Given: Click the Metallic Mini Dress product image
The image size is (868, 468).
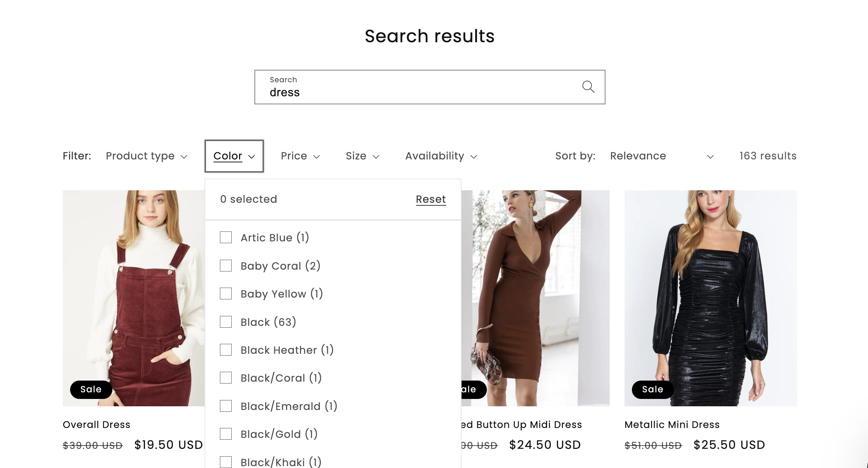Looking at the screenshot, I should coord(710,294).
